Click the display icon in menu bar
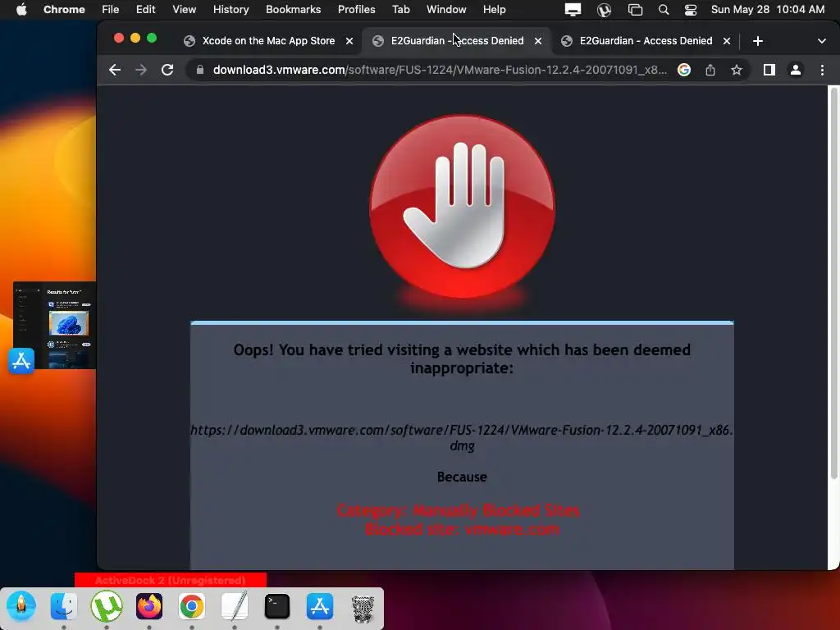 click(x=573, y=10)
